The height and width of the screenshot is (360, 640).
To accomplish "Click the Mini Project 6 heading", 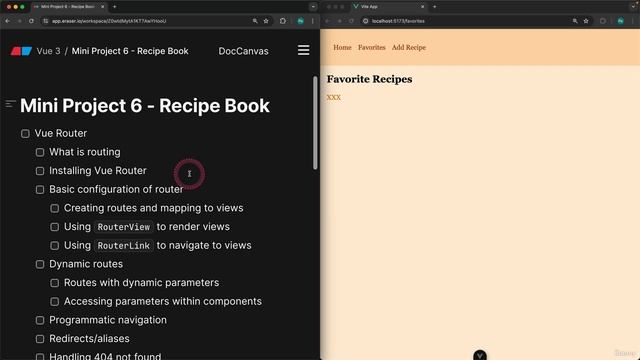I will coord(145,106).
